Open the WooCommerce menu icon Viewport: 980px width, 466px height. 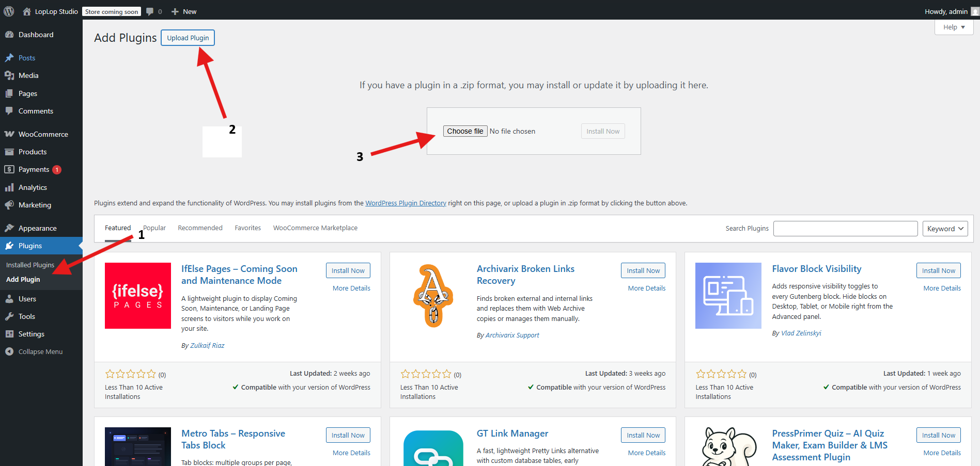click(x=9, y=134)
